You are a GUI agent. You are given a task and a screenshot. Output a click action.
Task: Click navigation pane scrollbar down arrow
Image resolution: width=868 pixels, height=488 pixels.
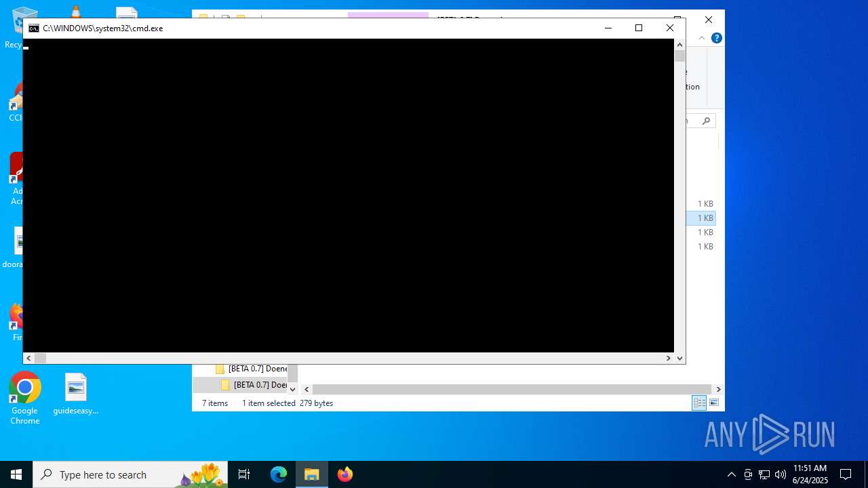pos(293,389)
